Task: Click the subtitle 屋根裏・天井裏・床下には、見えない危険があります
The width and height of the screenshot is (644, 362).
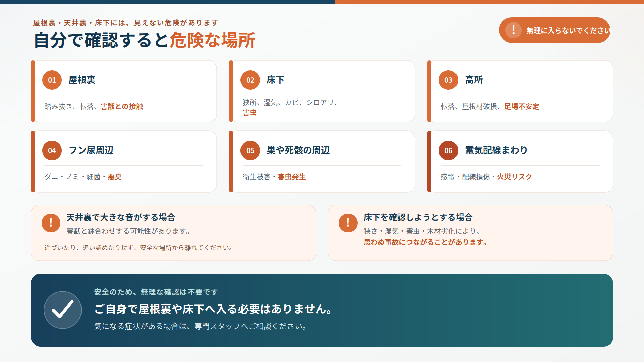Action: point(126,23)
